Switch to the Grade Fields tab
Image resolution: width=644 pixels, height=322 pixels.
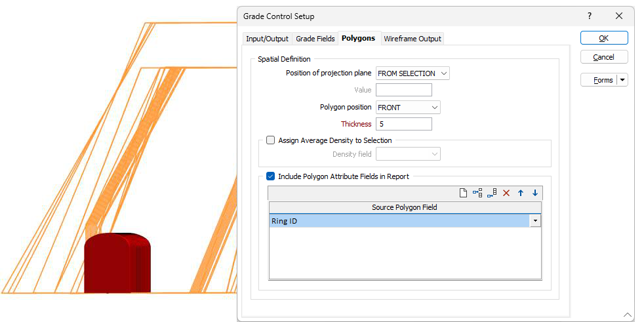coord(315,39)
